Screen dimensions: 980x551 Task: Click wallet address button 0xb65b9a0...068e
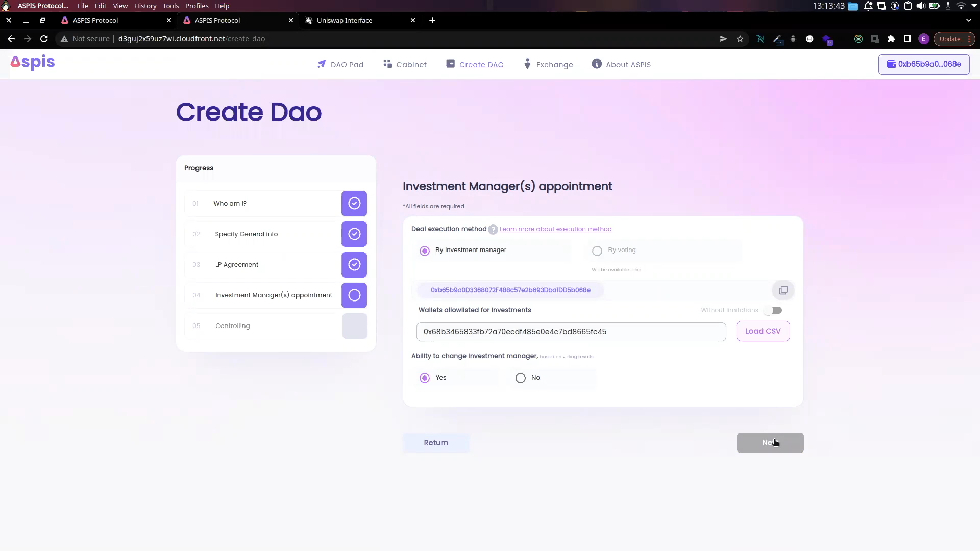[924, 64]
